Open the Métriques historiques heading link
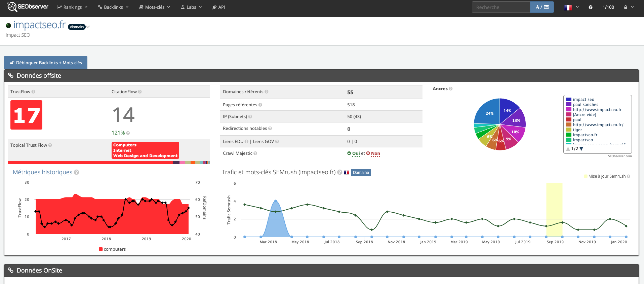 [x=42, y=172]
